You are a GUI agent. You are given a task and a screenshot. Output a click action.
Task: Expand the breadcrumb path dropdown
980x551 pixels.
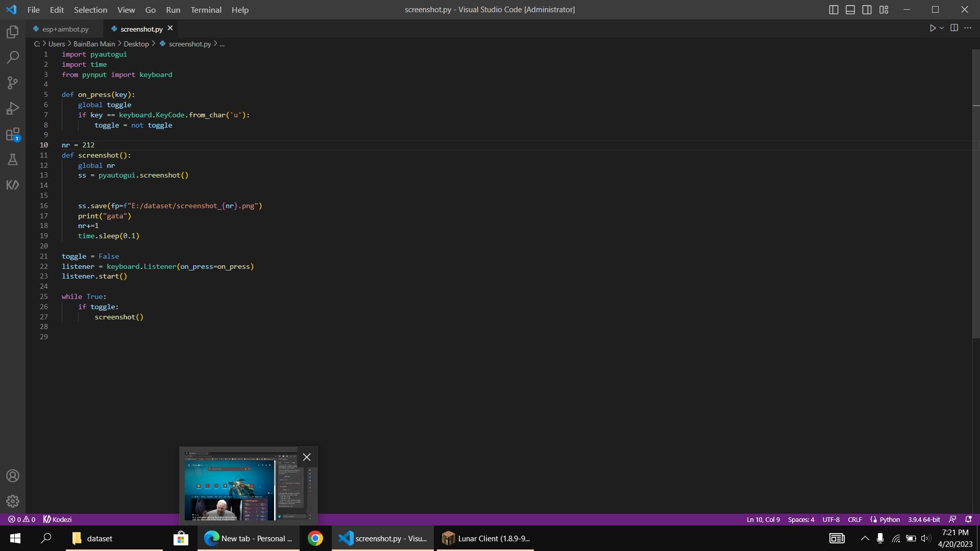(x=222, y=44)
